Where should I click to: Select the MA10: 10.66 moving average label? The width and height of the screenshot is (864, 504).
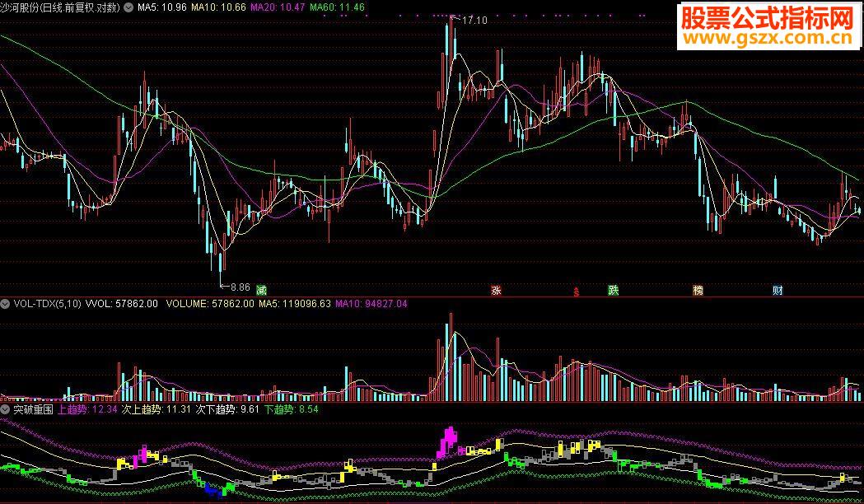coord(218,7)
